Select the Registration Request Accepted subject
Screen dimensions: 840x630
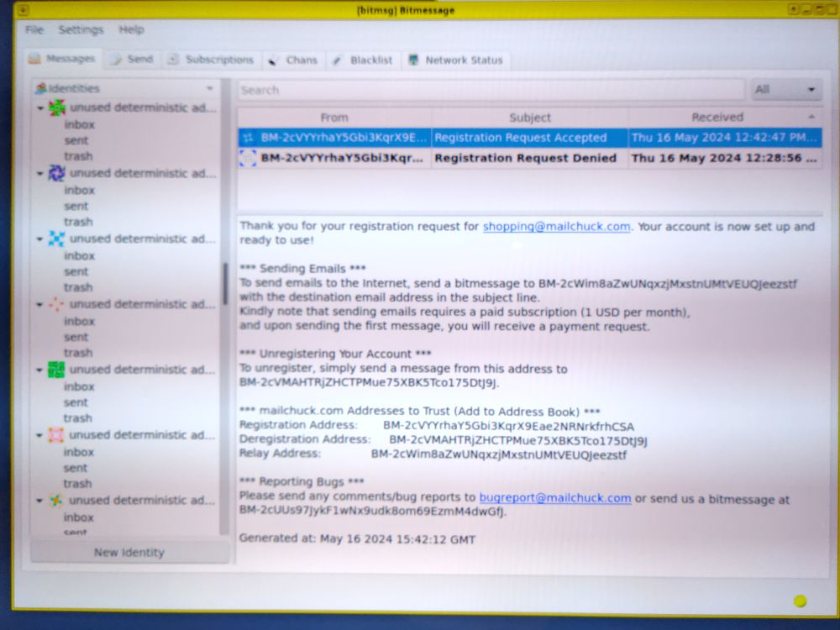[x=520, y=138]
